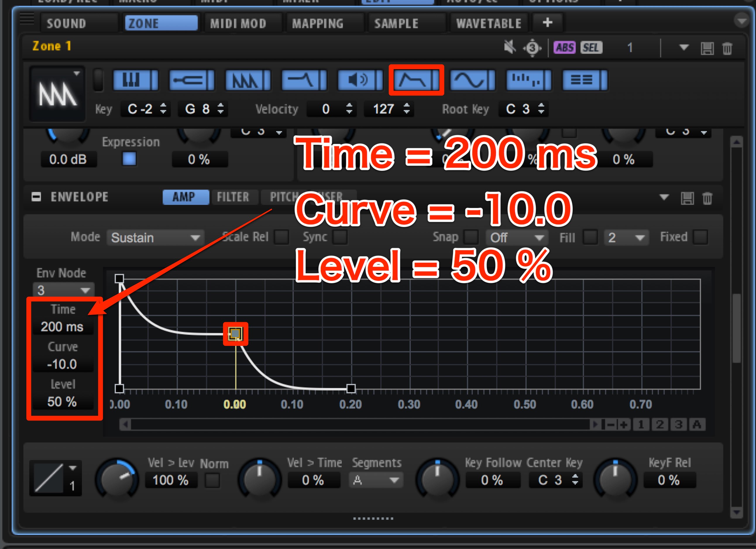Image resolution: width=756 pixels, height=549 pixels.
Task: Open the Snap source Off dropdown
Action: pos(517,238)
